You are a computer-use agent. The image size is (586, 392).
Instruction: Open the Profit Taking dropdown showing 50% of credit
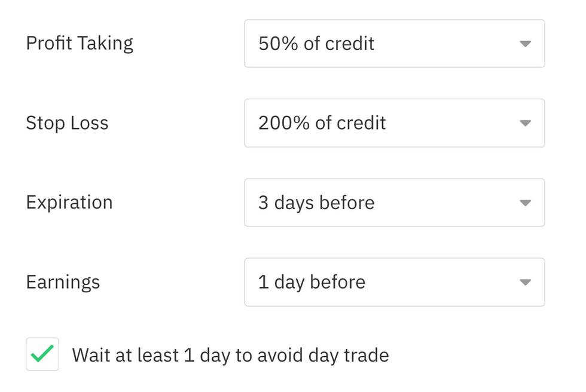(x=395, y=43)
